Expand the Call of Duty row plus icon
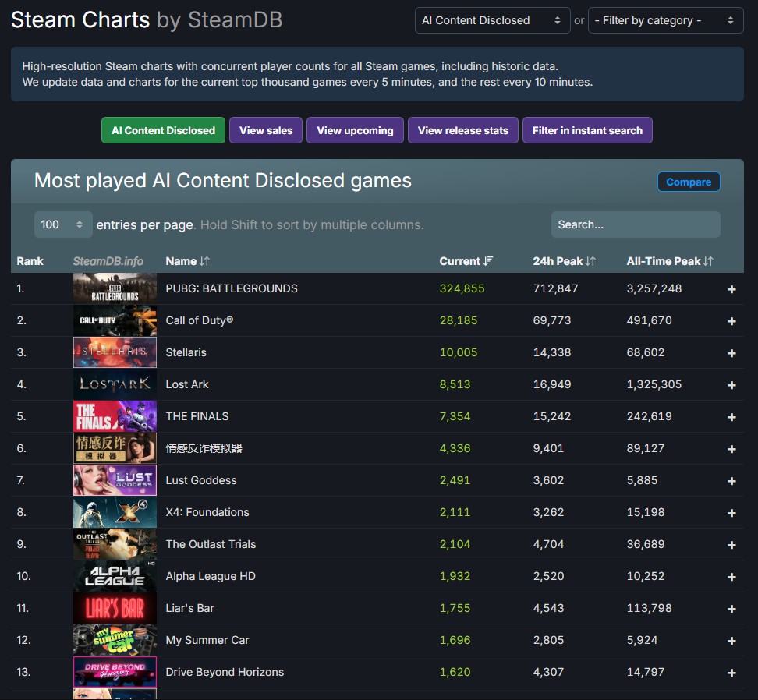This screenshot has height=700, width=758. click(731, 321)
